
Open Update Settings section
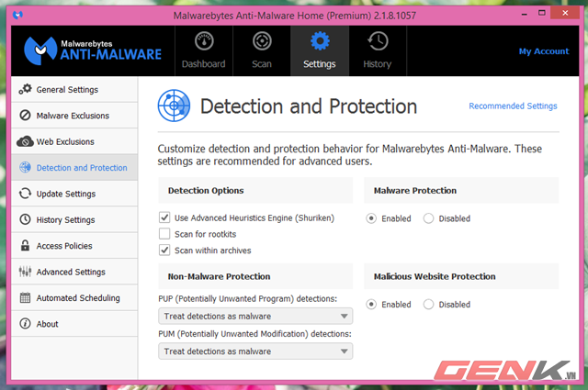74,194
